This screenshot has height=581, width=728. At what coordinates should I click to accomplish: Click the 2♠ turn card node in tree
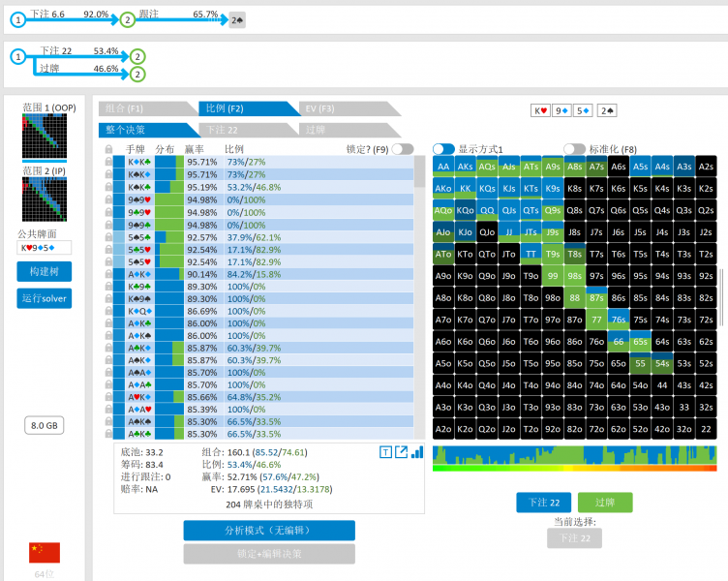[237, 19]
